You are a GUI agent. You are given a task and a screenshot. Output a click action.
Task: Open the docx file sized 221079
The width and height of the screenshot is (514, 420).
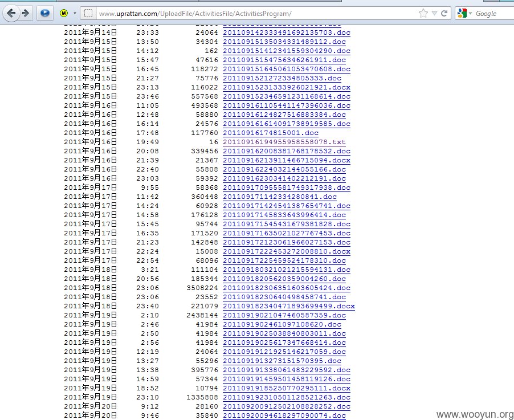289,307
